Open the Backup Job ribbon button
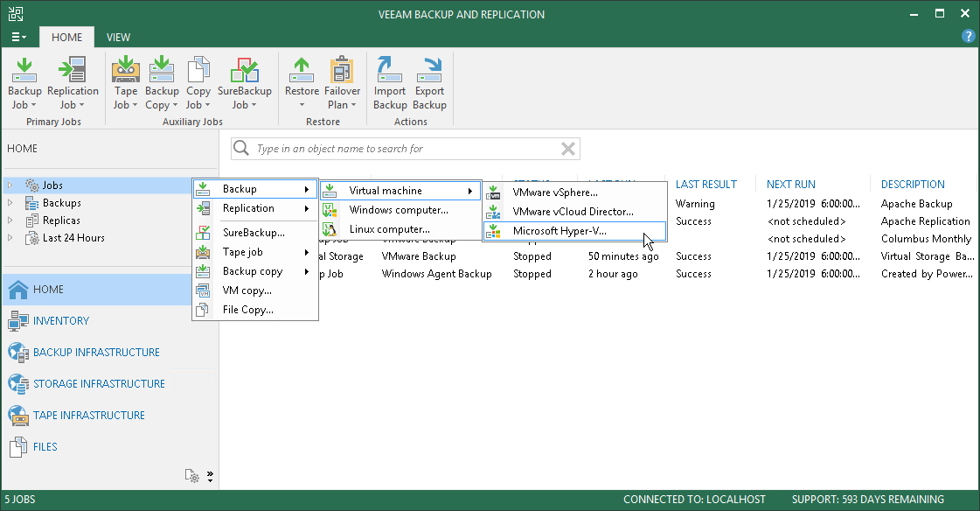Image resolution: width=980 pixels, height=511 pixels. coord(24,83)
